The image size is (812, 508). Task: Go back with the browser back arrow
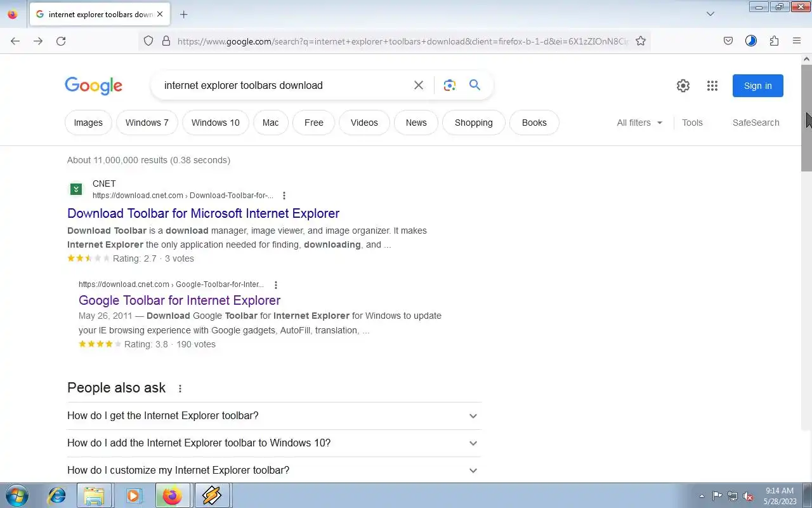click(15, 41)
